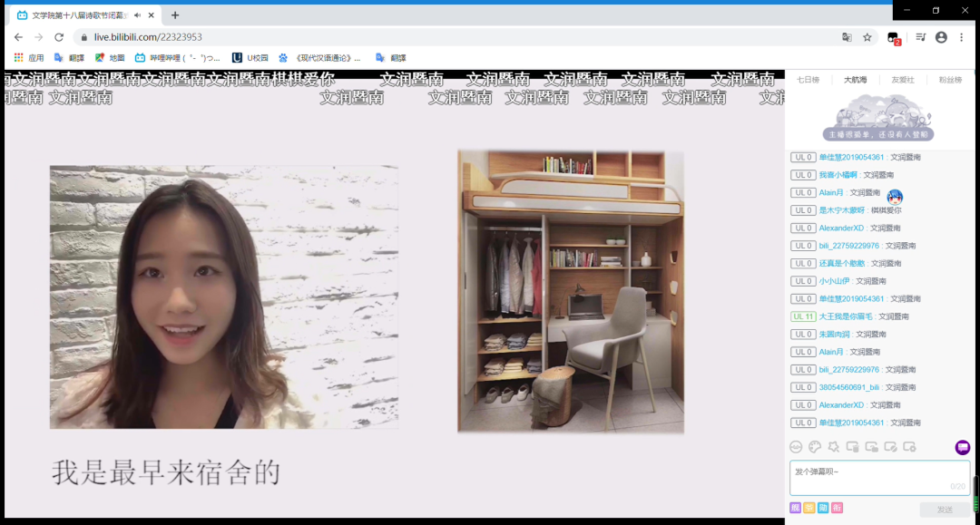Open the media control icon in the Chrome toolbar
Screen dimensions: 980x525
(x=921, y=37)
